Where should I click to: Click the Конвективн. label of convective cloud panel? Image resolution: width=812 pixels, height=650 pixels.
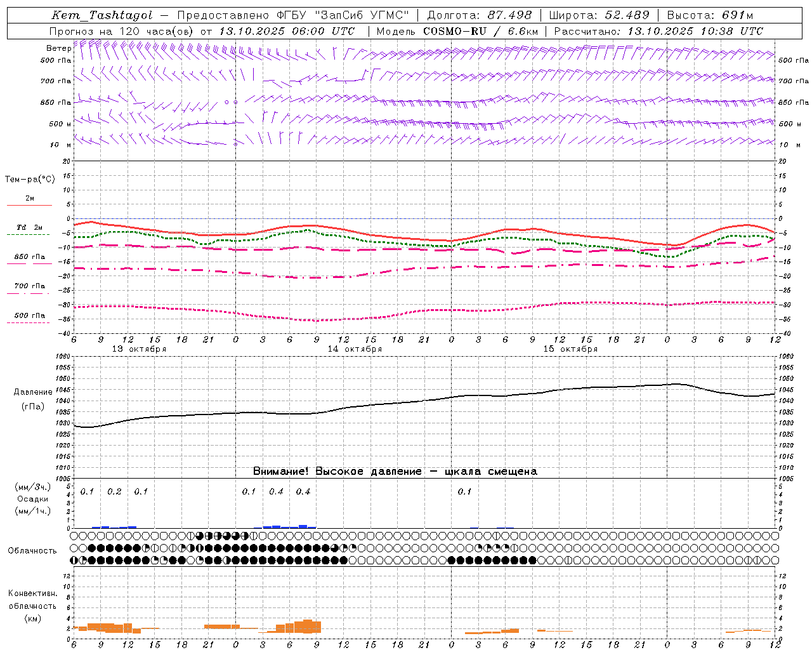point(33,594)
